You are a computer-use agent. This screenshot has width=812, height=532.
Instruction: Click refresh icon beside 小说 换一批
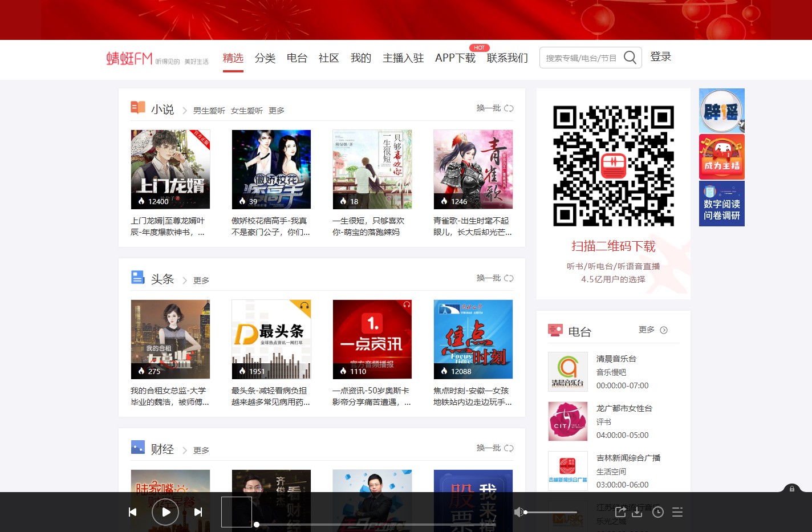coord(509,108)
